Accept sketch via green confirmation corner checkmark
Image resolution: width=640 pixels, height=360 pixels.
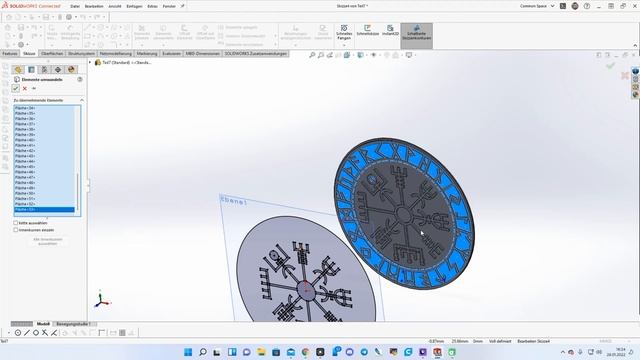coord(611,65)
